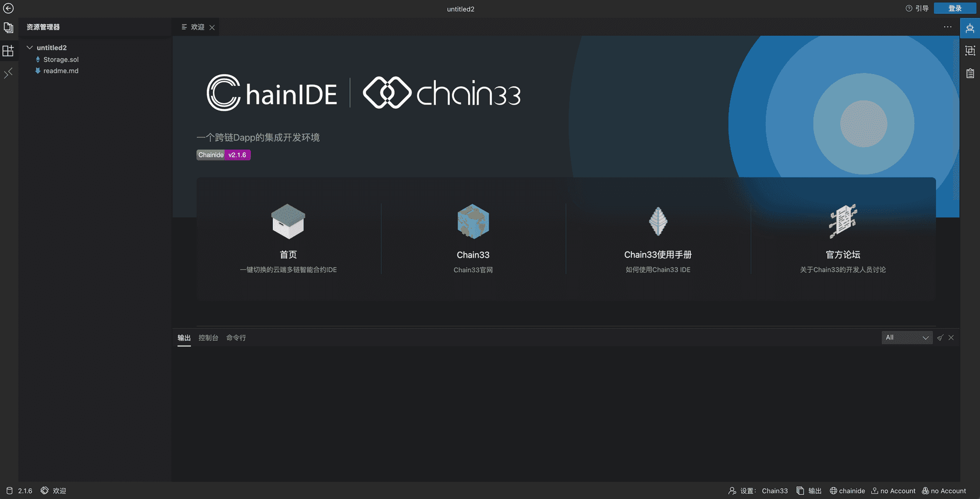Click the untitled2 project title at top
This screenshot has width=980, height=499.
pos(461,9)
